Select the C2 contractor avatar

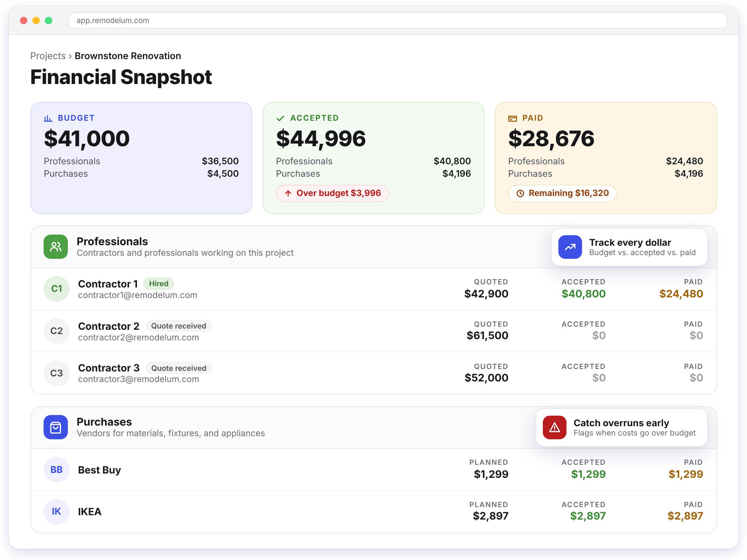pos(57,331)
